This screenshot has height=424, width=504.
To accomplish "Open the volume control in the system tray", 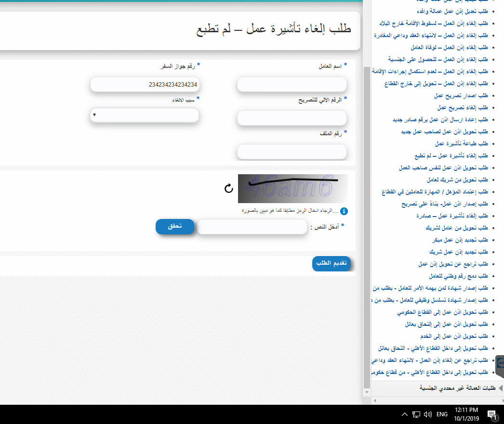I will click(x=427, y=414).
